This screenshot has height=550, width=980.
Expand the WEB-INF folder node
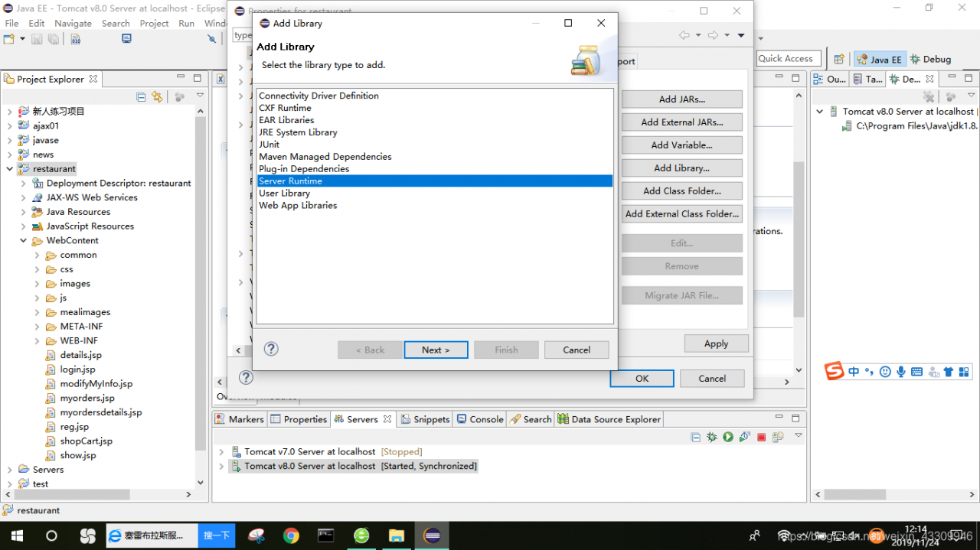[x=37, y=340]
